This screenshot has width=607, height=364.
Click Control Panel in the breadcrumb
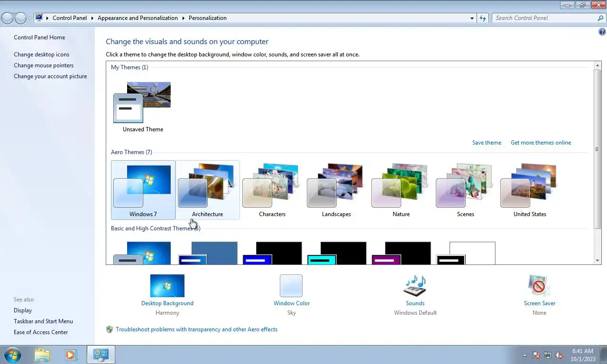pyautogui.click(x=70, y=18)
